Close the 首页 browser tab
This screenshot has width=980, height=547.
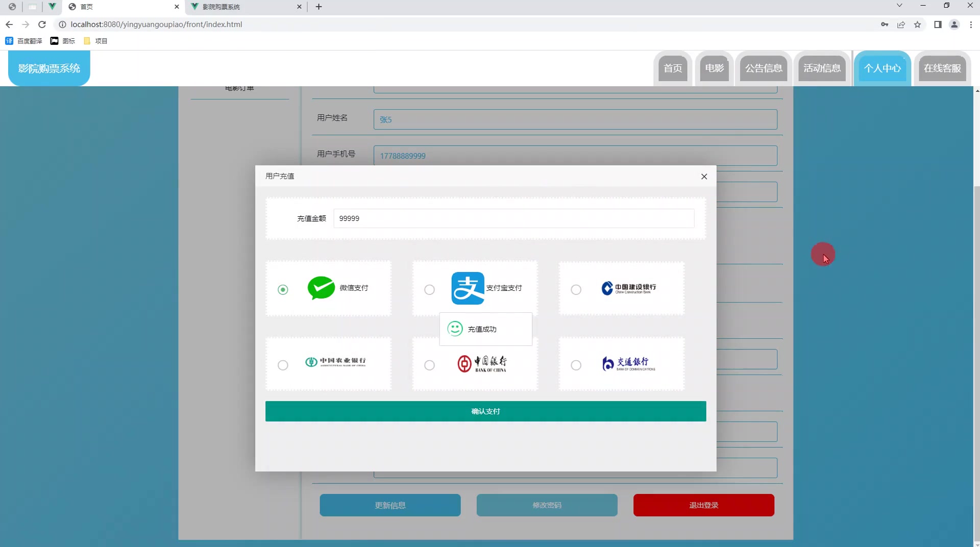177,7
